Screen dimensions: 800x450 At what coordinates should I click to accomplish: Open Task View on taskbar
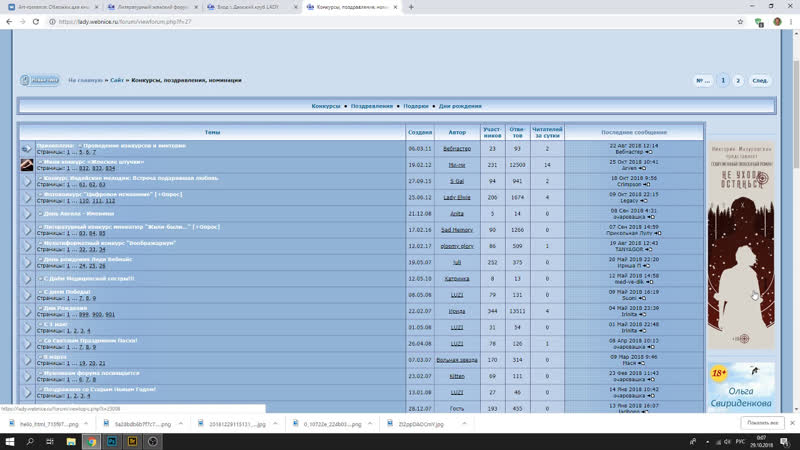point(50,441)
